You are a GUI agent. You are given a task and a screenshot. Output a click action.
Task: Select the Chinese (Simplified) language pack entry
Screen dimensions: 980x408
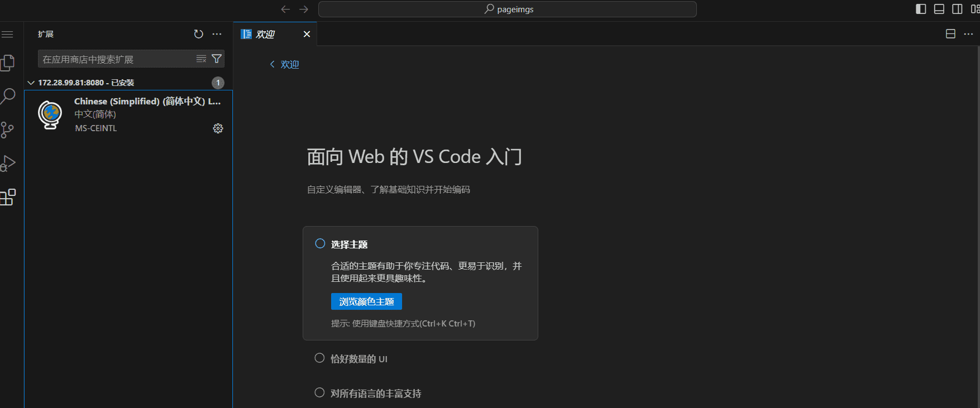click(129, 114)
